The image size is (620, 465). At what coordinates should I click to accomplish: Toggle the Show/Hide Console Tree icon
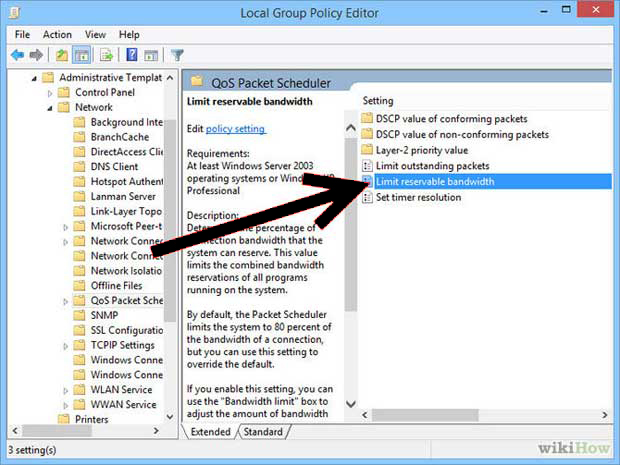point(82,55)
